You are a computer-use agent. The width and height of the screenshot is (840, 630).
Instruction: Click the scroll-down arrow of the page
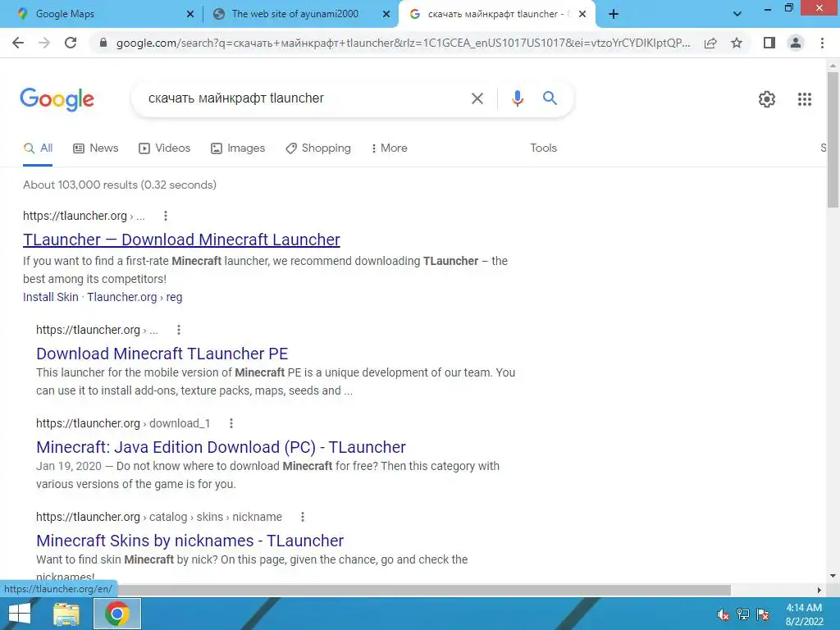click(833, 576)
